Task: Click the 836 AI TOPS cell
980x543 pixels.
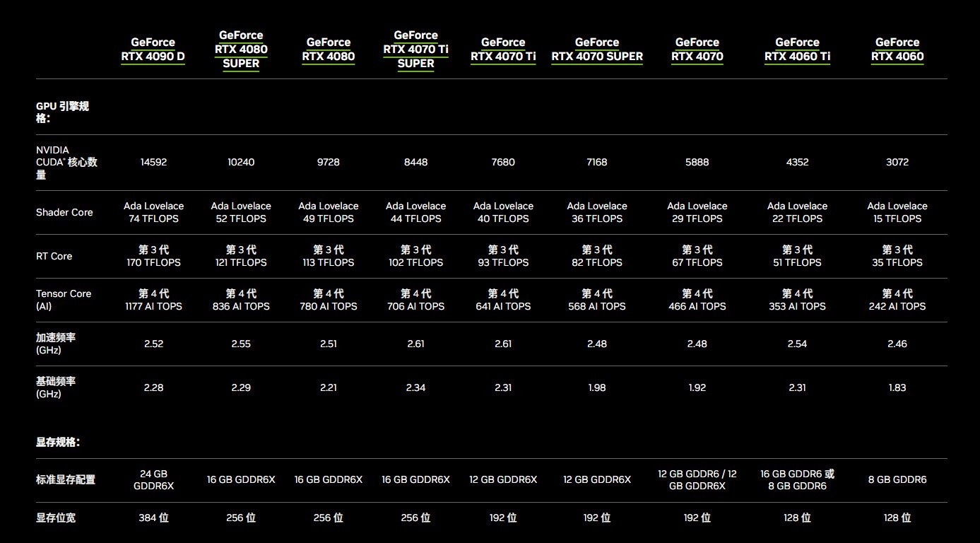Action: [241, 300]
